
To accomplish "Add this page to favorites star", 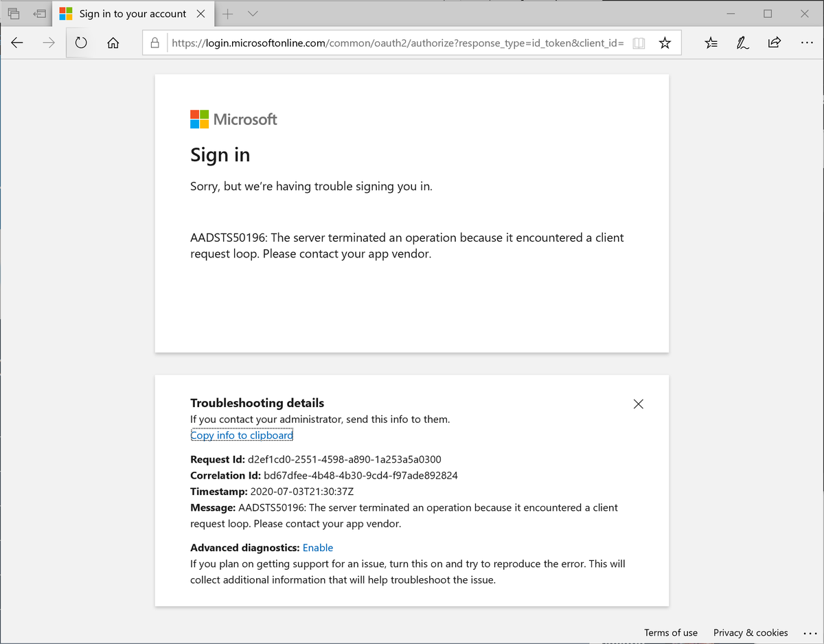I will (665, 43).
